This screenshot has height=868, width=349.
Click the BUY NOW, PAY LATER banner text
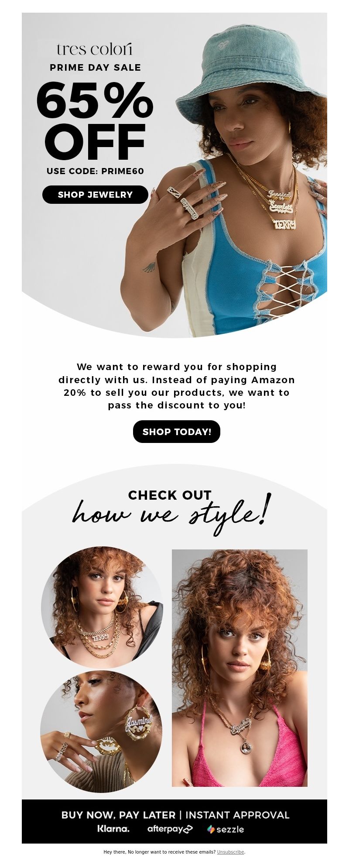tap(175, 815)
